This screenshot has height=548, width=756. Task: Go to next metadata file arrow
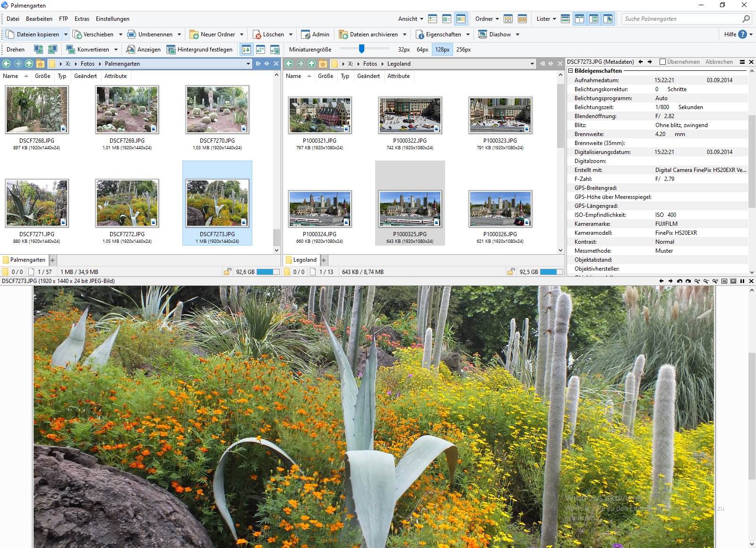tap(650, 62)
